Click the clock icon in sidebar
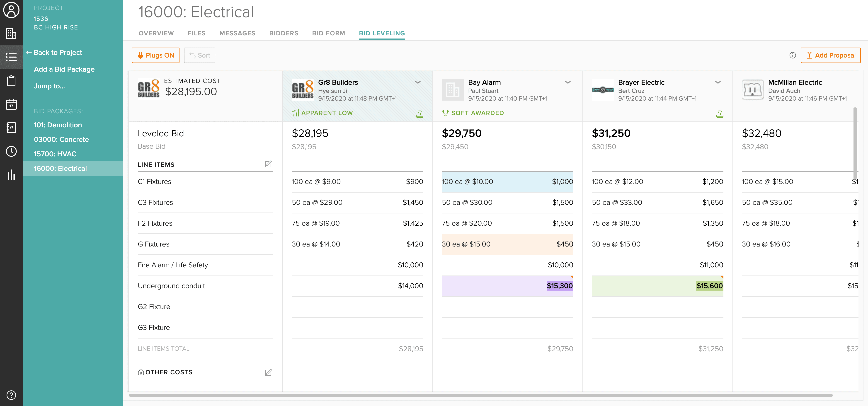The width and height of the screenshot is (868, 406). point(11,151)
